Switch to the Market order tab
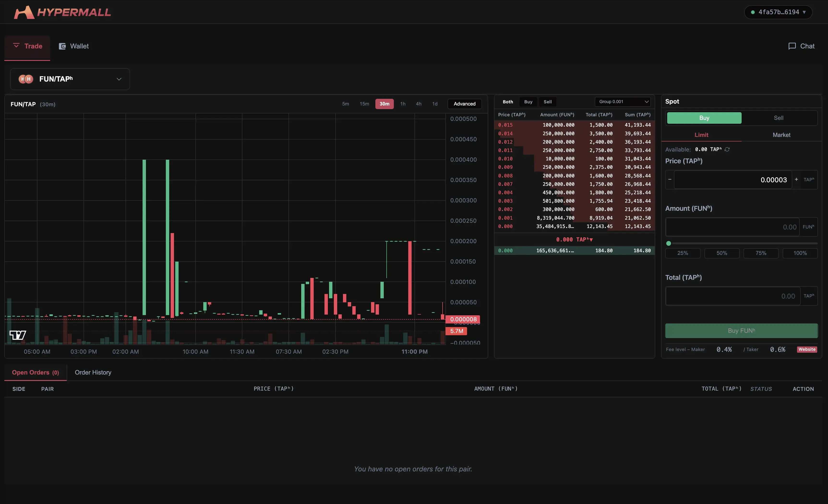828x504 pixels. click(x=781, y=135)
